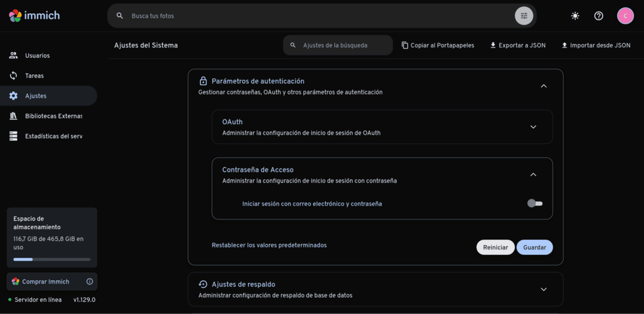Click the info icon next to Comprar Immich
The width and height of the screenshot is (644, 314).
tap(89, 281)
